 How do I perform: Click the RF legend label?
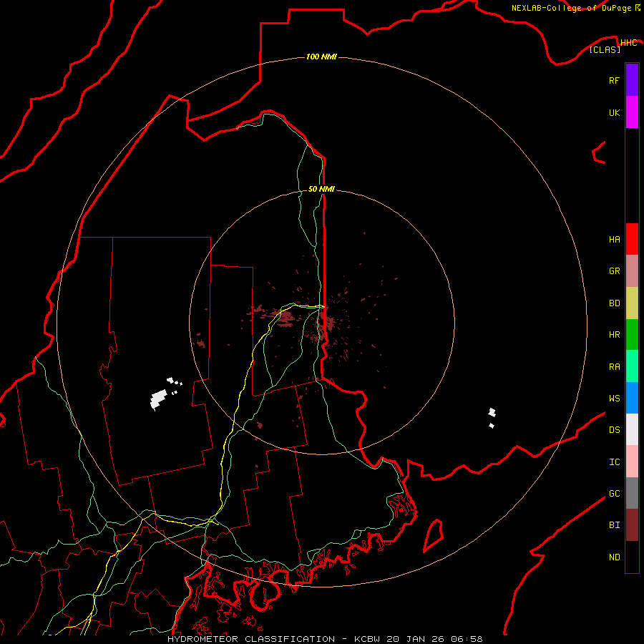(x=614, y=80)
